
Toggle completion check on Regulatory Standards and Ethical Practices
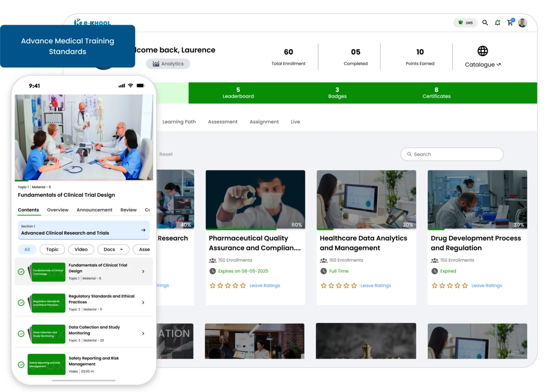pos(21,302)
